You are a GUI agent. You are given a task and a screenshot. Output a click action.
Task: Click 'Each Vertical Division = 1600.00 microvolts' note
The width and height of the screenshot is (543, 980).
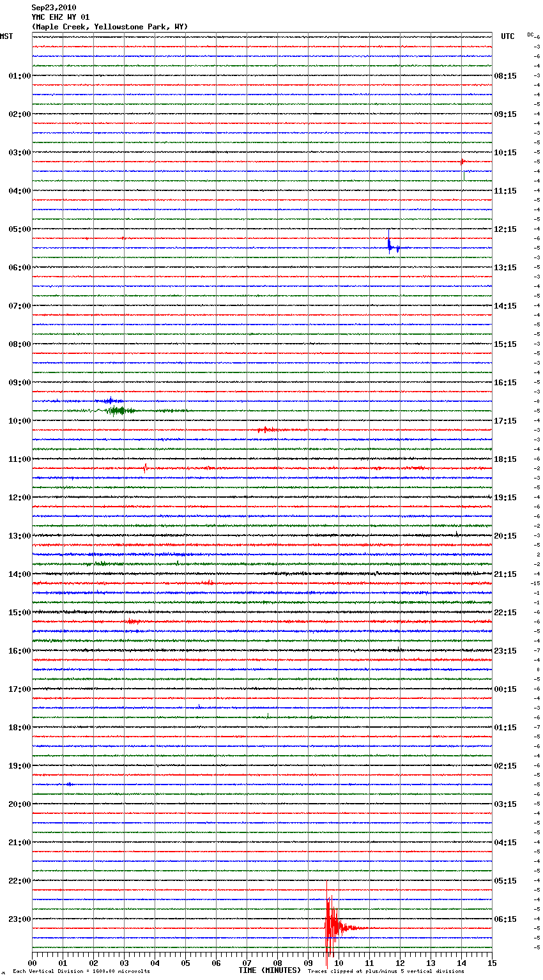(x=81, y=972)
